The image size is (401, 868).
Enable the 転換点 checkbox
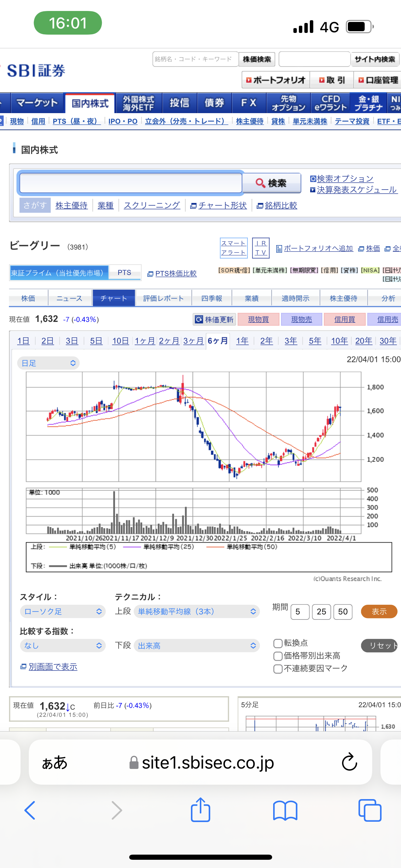[x=278, y=643]
